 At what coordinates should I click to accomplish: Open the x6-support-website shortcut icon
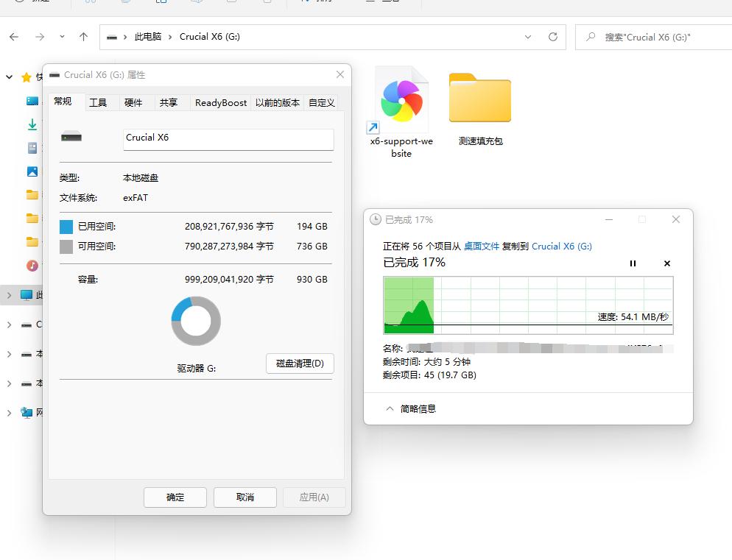pos(401,102)
